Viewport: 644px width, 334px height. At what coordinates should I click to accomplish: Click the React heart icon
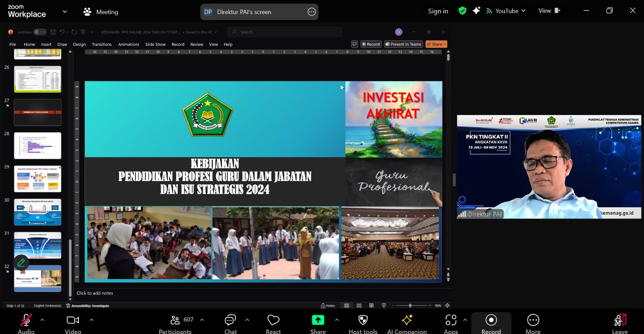(x=273, y=320)
